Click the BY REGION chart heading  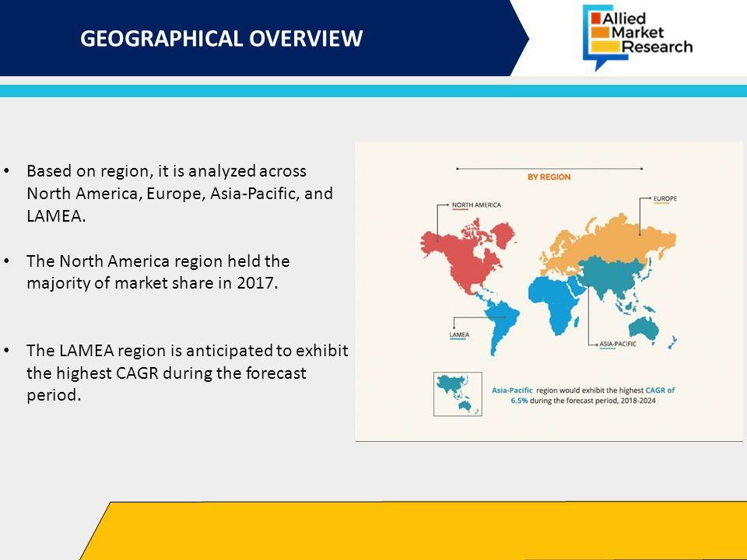(549, 177)
